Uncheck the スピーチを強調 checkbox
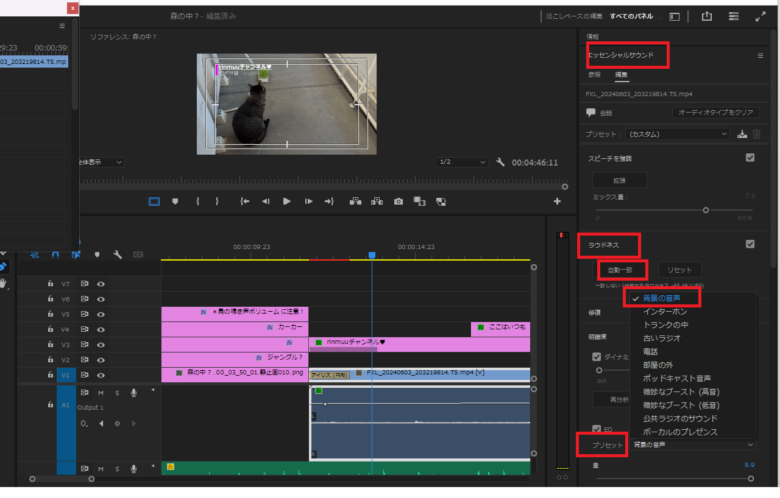Screen dimensions: 780x498 tap(750, 157)
